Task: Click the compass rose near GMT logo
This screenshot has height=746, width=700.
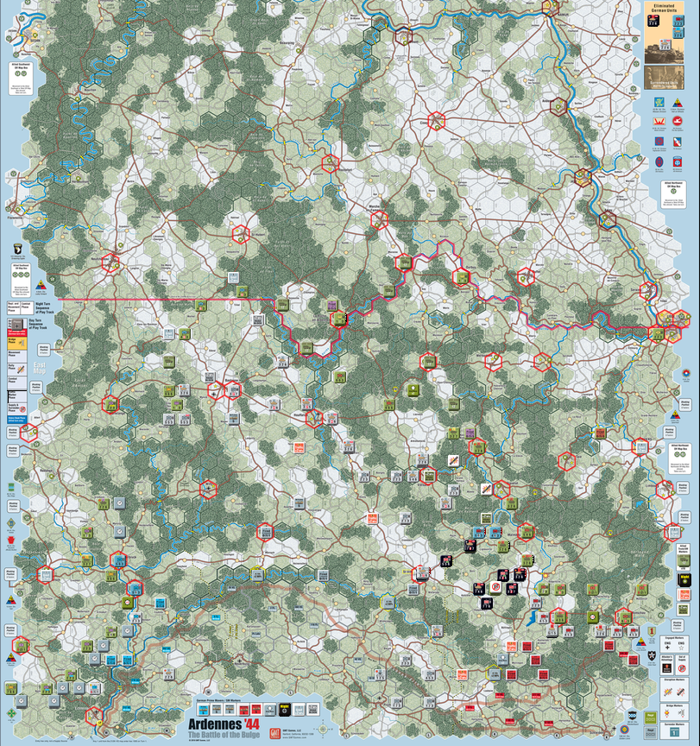Action: tap(323, 730)
